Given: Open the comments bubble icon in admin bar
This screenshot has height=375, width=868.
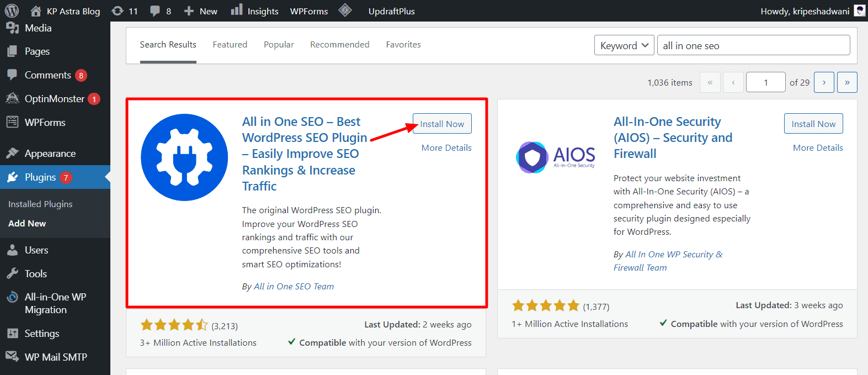Looking at the screenshot, I should coord(156,11).
